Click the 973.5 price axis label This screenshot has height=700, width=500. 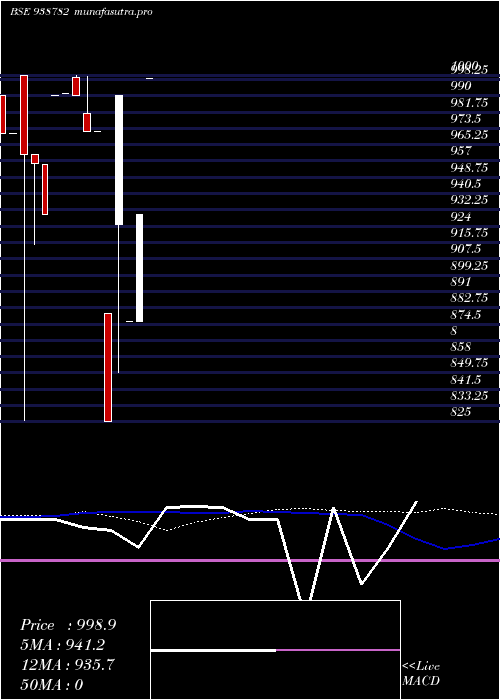tap(465, 119)
